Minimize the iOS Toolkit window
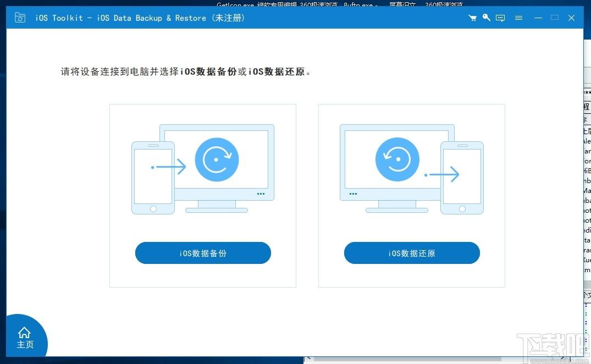Screen dimensions: 591x364 click(x=538, y=18)
